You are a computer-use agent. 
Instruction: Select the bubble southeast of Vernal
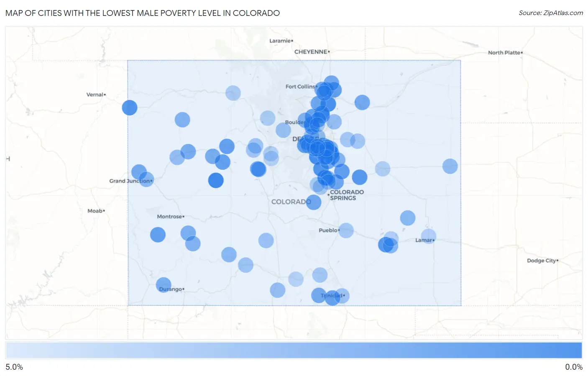[x=130, y=107]
